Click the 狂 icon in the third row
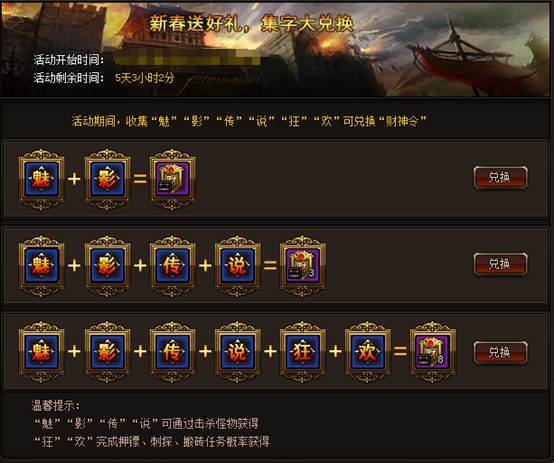This screenshot has height=463, width=554. pyautogui.click(x=303, y=352)
